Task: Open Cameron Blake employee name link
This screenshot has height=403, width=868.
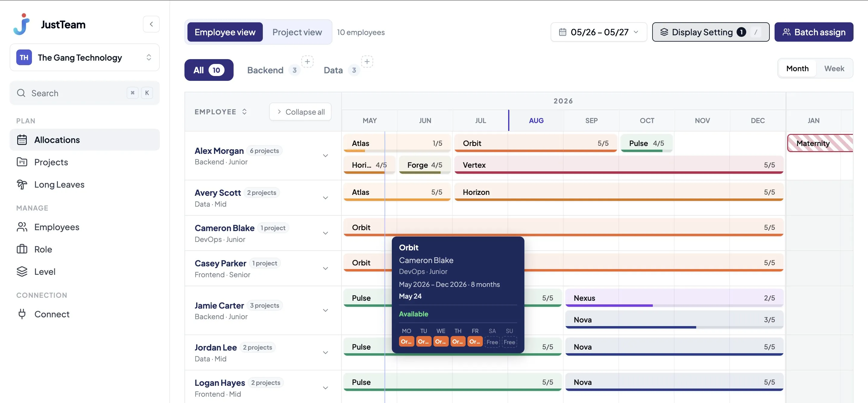Action: click(x=225, y=228)
